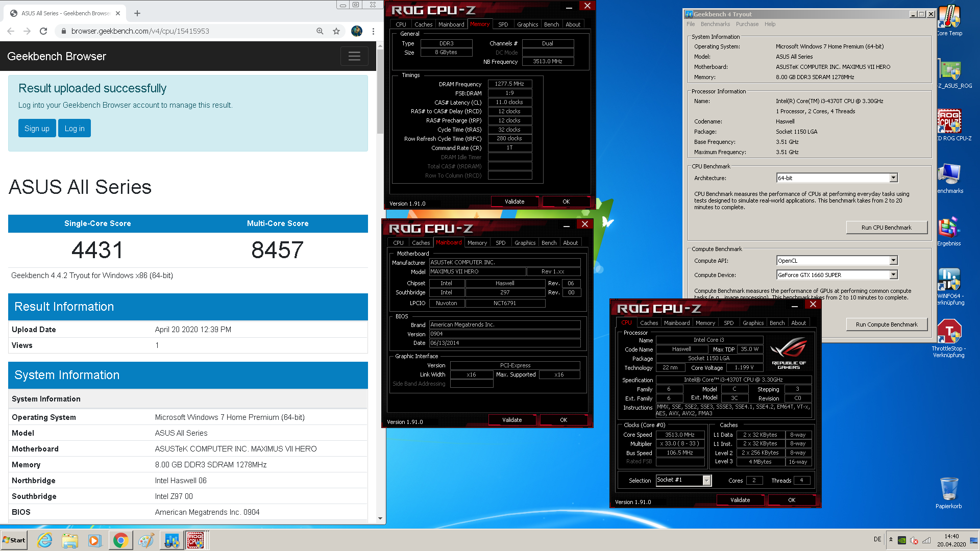Click Sign up on Geekbench page

37,129
